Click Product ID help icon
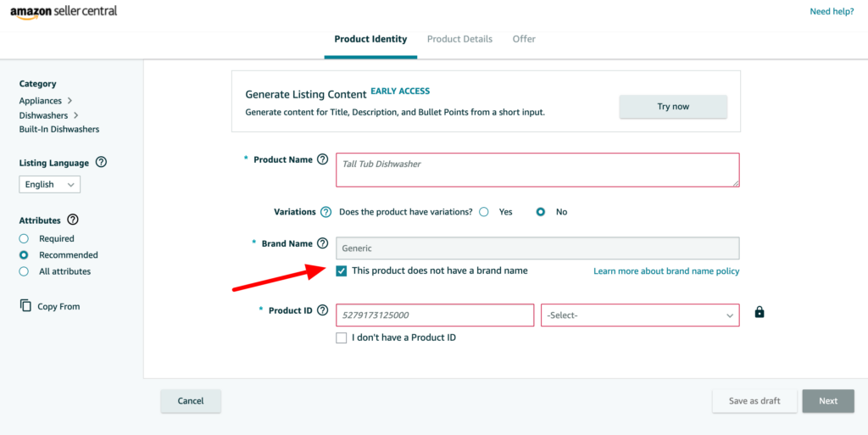The height and width of the screenshot is (435, 868). click(323, 310)
